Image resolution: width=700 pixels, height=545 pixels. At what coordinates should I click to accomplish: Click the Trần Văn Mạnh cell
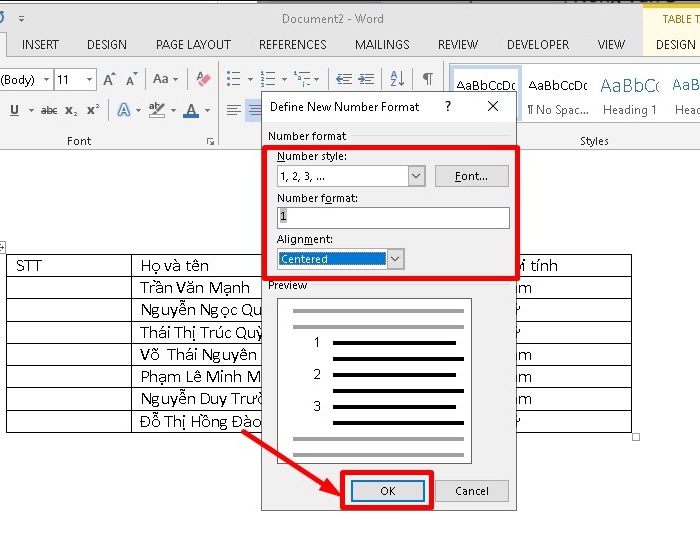click(x=196, y=288)
